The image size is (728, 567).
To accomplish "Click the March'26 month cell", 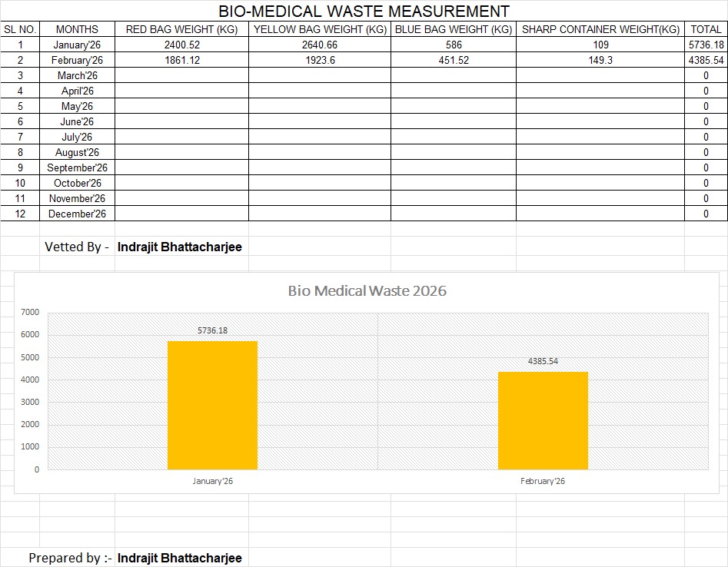I will [x=77, y=75].
